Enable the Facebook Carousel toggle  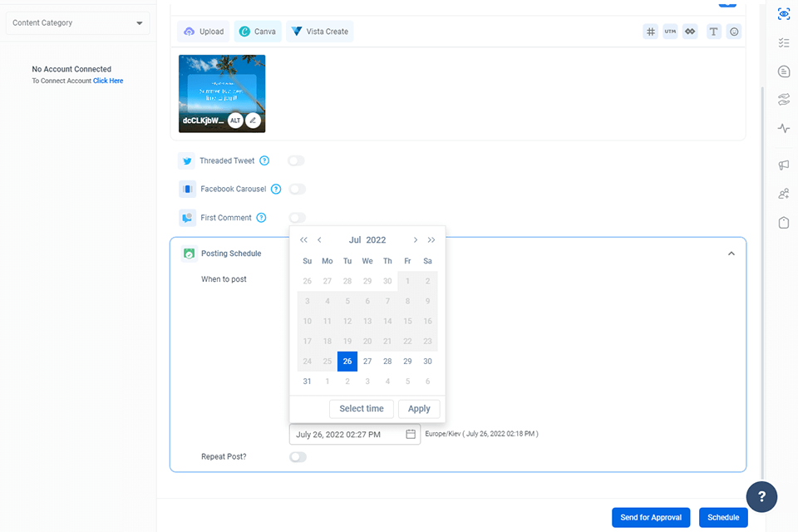pyautogui.click(x=298, y=189)
